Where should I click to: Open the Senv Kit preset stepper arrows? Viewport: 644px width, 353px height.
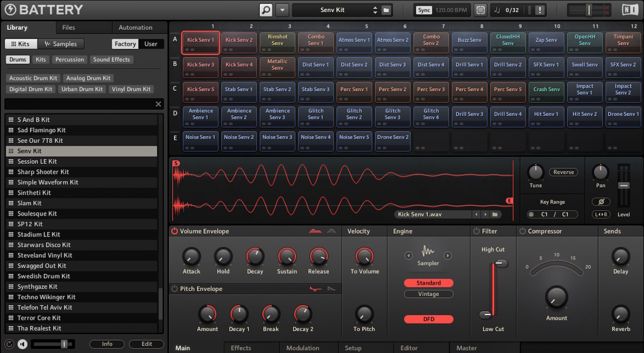point(375,10)
